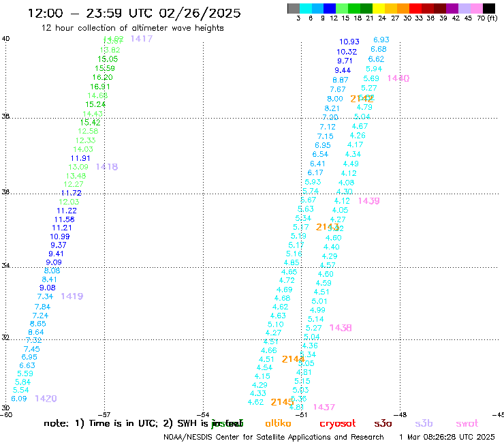The width and height of the screenshot is (504, 443).
Task: Click the wave height value 5.01
Action: pyautogui.click(x=319, y=301)
